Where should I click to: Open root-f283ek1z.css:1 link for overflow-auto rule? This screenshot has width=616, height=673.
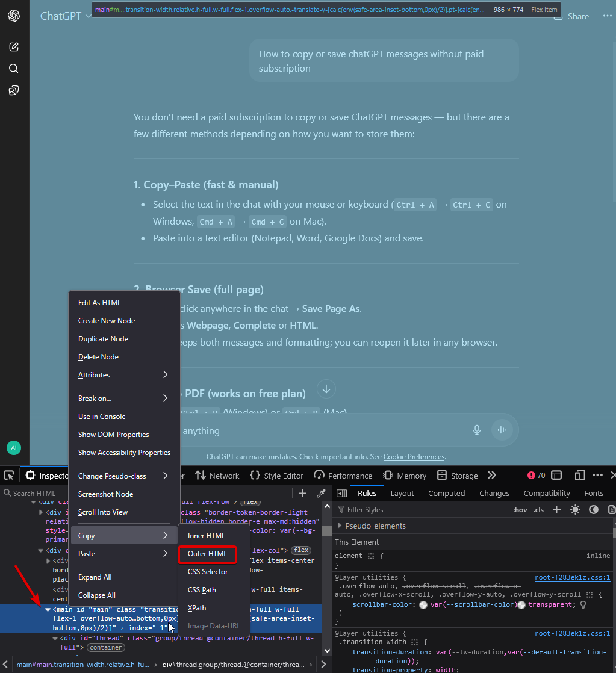click(x=572, y=577)
